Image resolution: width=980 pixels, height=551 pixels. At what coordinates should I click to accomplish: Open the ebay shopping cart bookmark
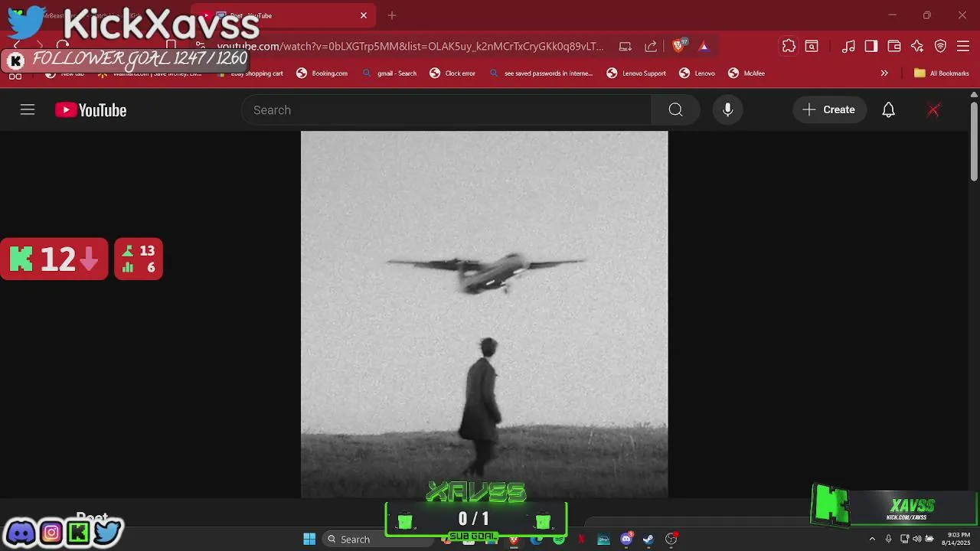(250, 73)
